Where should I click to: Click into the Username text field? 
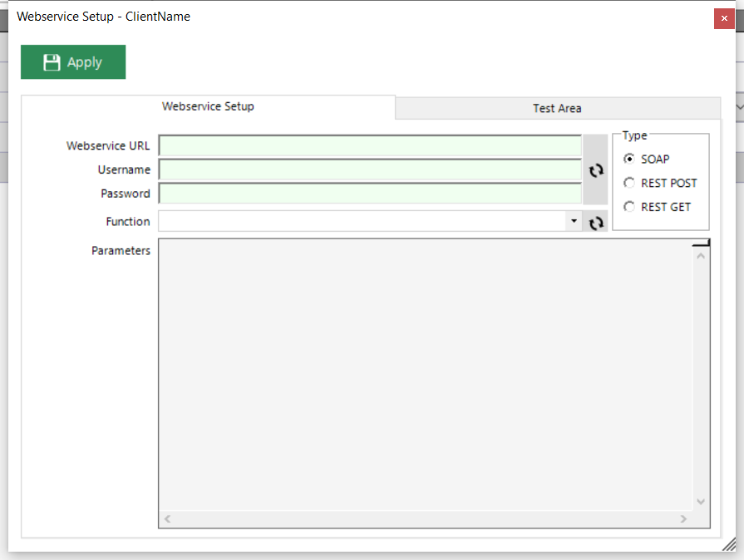(x=370, y=169)
